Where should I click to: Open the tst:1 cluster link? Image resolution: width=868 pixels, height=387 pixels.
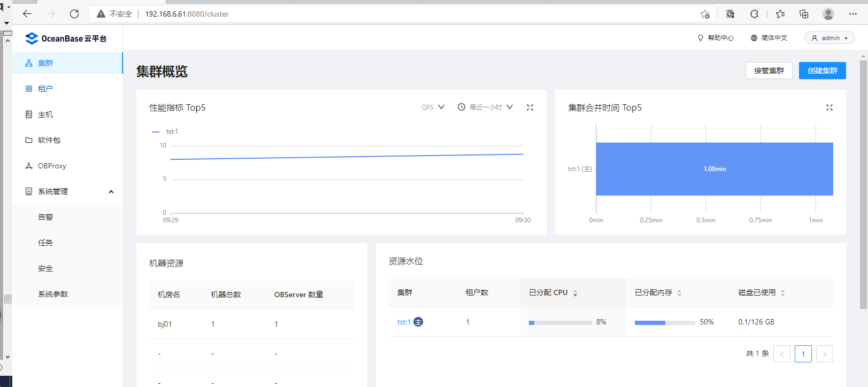point(404,322)
